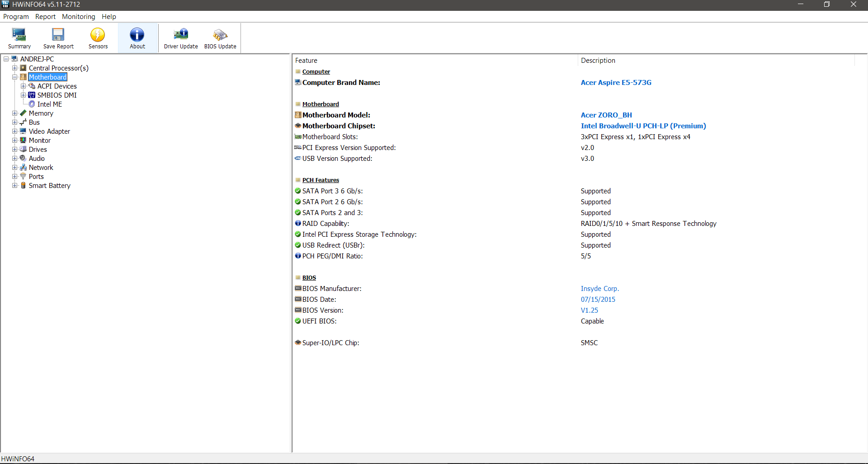
Task: Click the BIOS section heading
Action: pyautogui.click(x=309, y=277)
